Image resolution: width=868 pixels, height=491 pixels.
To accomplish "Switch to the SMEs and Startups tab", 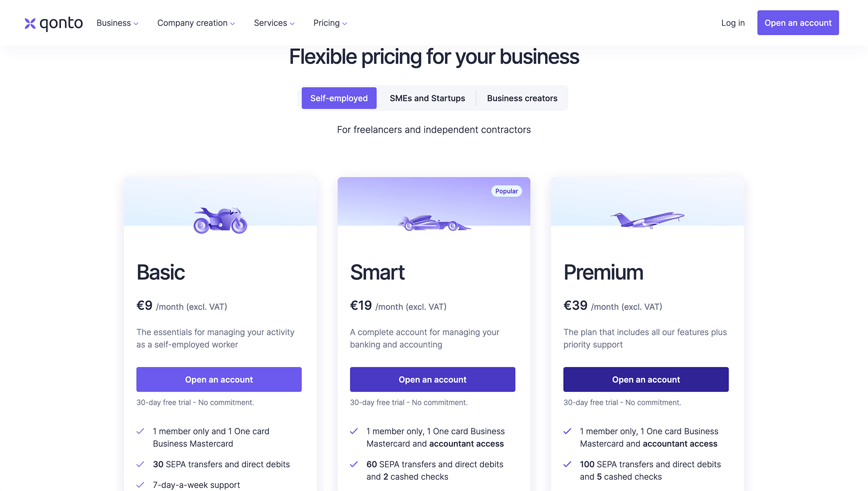I will 427,98.
